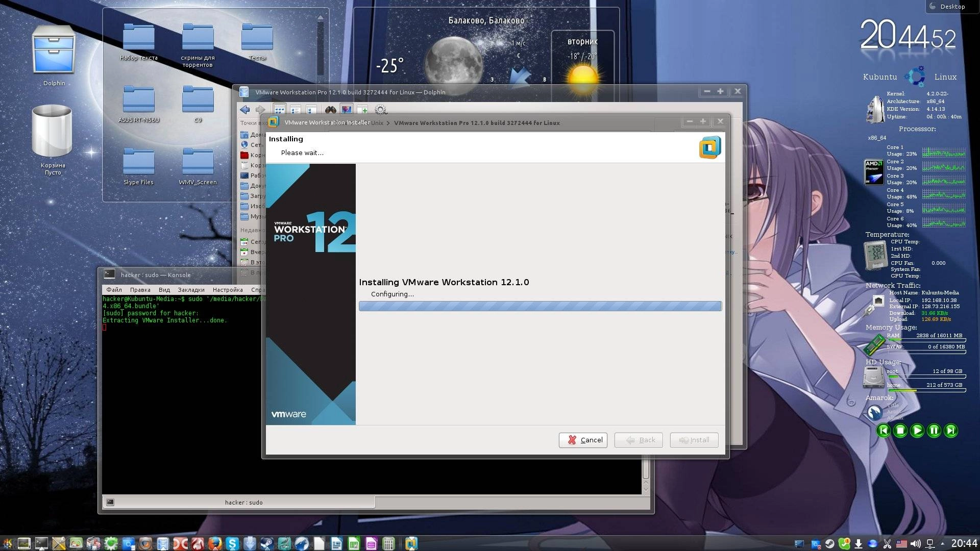This screenshot has width=980, height=551.
Task: Click Dolphin's new tab icon
Action: tap(362, 110)
